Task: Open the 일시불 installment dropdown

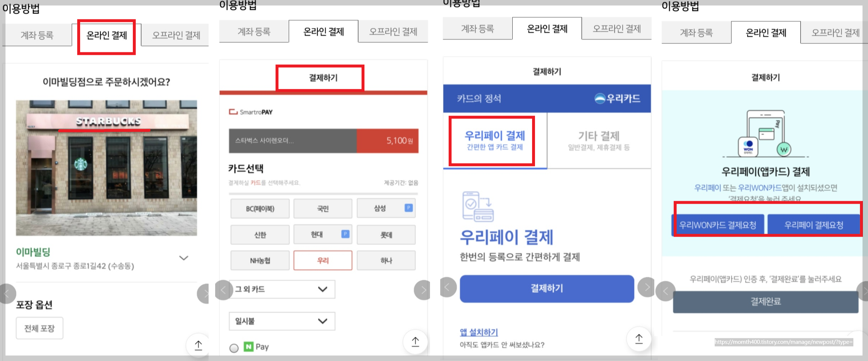Action: [281, 321]
